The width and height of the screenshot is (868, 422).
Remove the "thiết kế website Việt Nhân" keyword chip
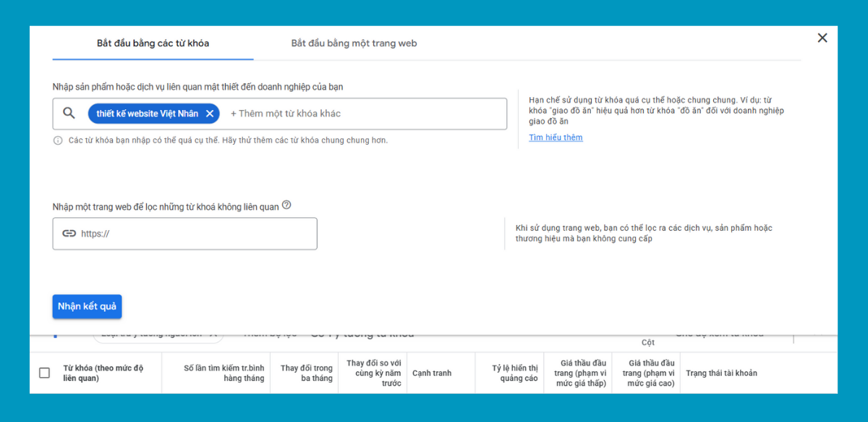tap(210, 114)
